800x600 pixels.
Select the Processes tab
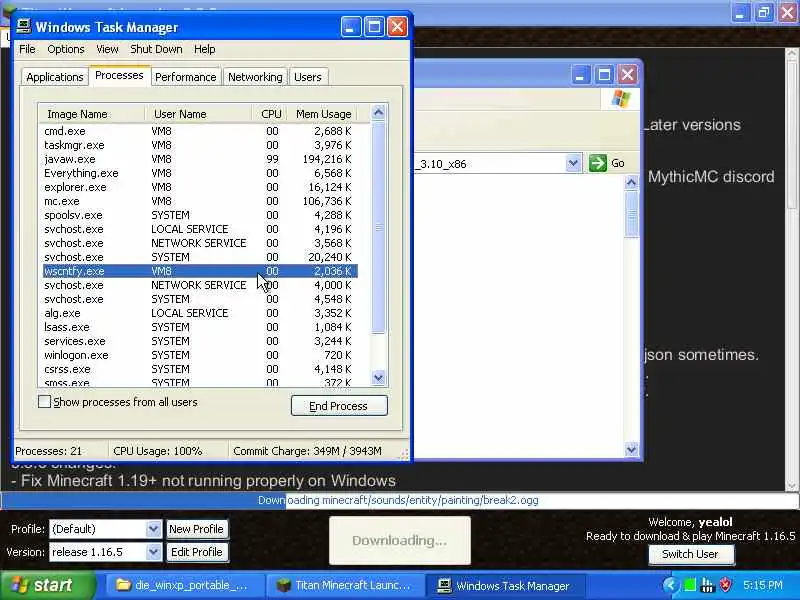(119, 75)
